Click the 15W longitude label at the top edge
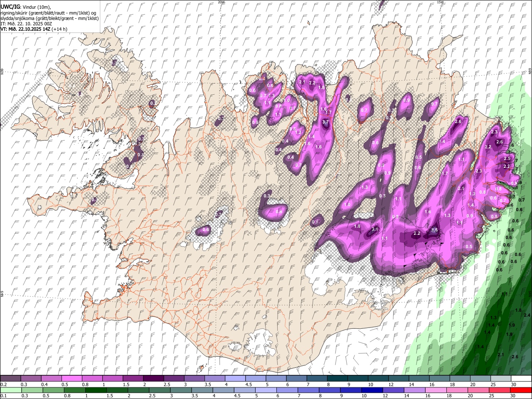This screenshot has height=399, width=532. (440, 2)
